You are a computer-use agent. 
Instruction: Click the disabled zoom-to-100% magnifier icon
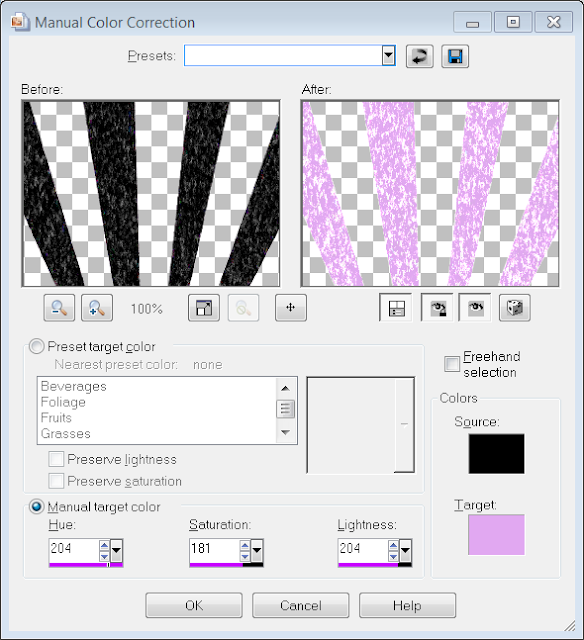(243, 308)
